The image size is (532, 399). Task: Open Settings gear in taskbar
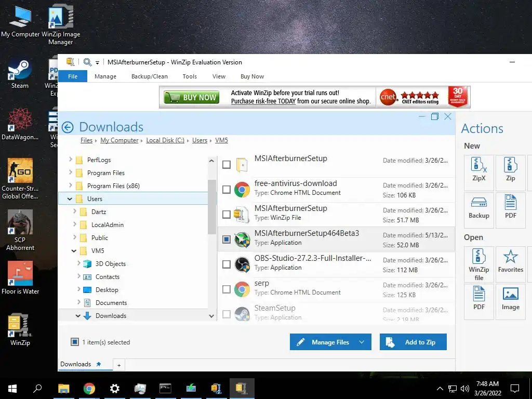click(115, 389)
